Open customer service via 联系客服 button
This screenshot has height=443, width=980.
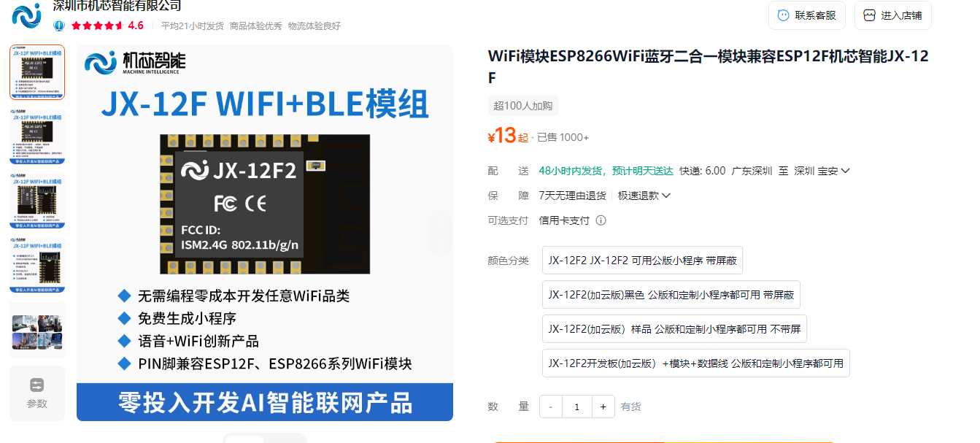(806, 15)
